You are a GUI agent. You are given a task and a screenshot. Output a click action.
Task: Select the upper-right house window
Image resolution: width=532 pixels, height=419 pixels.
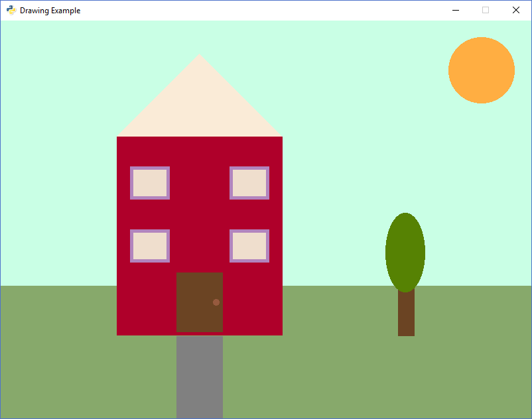[249, 183]
